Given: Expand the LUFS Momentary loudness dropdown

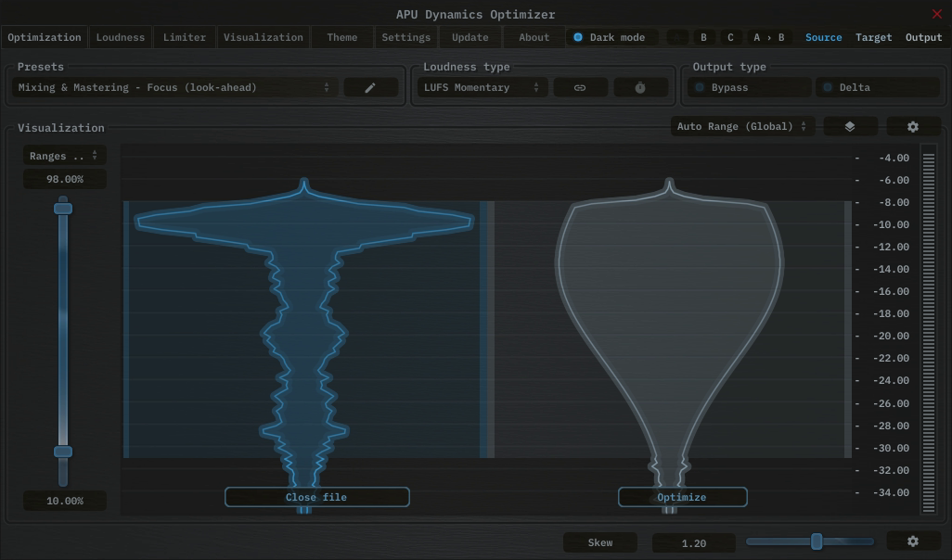Looking at the screenshot, I should (482, 87).
